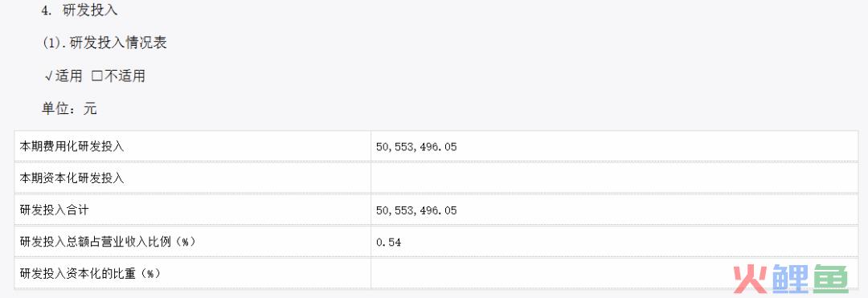Viewport: 868px width, 298px height.
Task: Click the 火鲤鱼 watermark logo
Action: 790,280
